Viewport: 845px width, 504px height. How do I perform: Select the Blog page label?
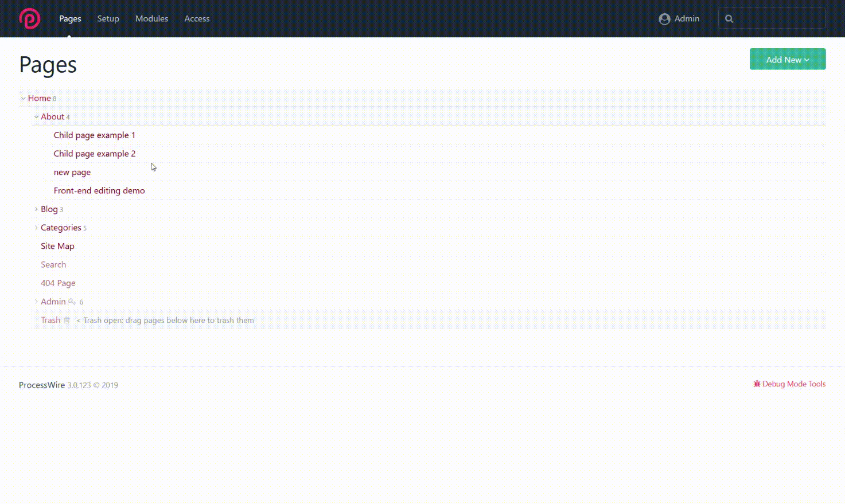coord(49,209)
